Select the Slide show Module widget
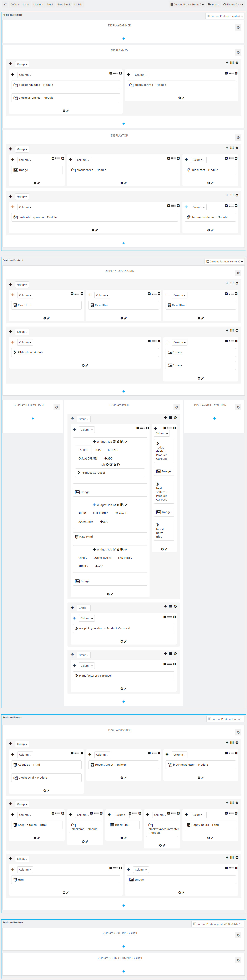 [x=85, y=352]
